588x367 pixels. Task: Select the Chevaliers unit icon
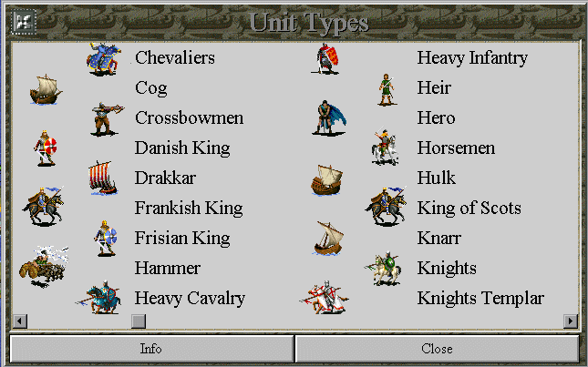tap(104, 59)
